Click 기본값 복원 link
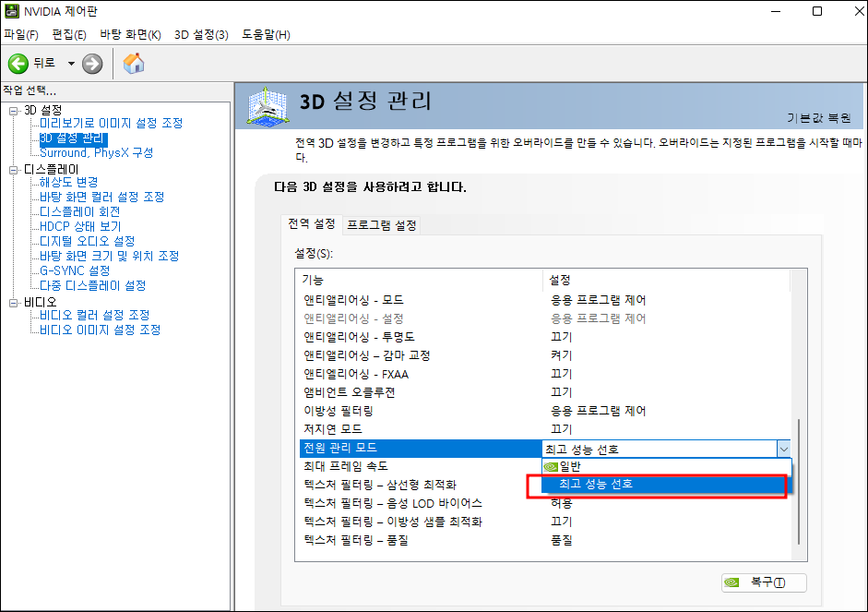This screenshot has height=612, width=868. click(x=819, y=118)
